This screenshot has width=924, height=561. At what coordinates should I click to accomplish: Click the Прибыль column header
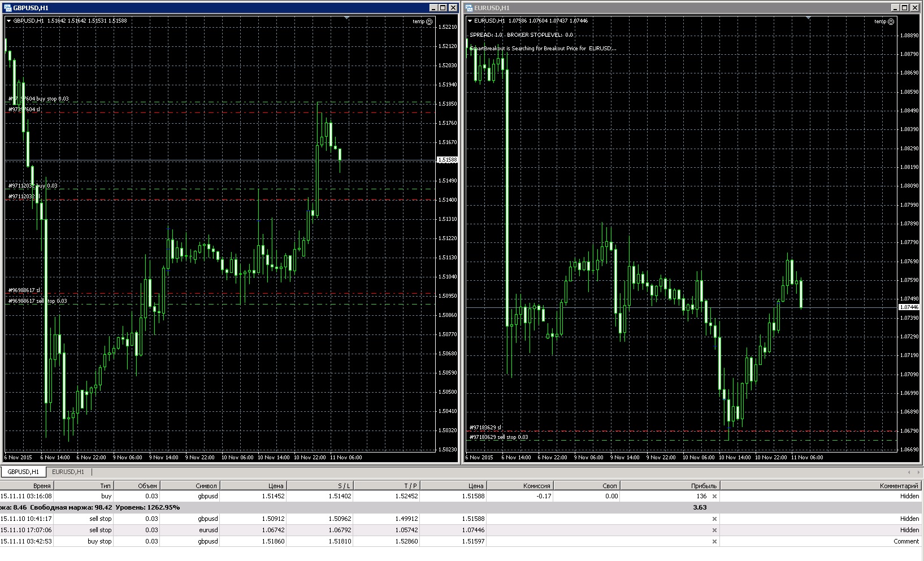[670, 485]
